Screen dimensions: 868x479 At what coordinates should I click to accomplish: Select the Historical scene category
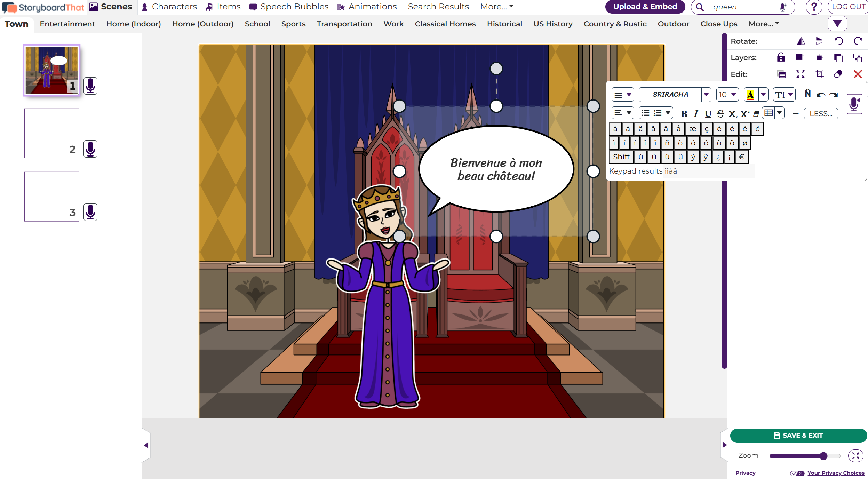pos(504,24)
